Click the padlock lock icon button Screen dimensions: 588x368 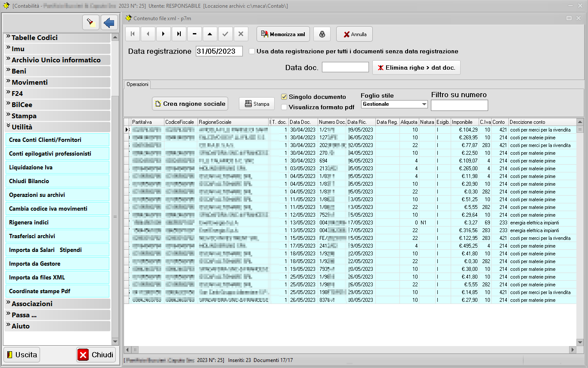click(x=322, y=34)
